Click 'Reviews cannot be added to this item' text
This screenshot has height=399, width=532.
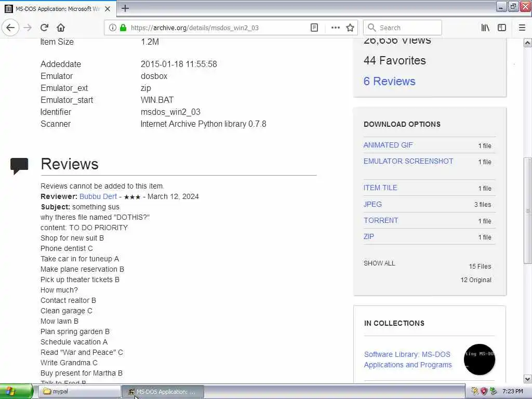coord(102,187)
